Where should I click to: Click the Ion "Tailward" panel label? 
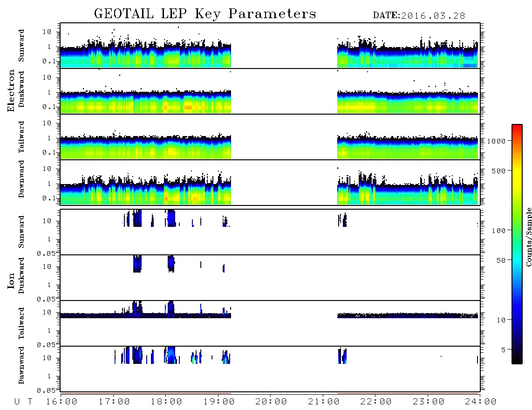[21, 323]
